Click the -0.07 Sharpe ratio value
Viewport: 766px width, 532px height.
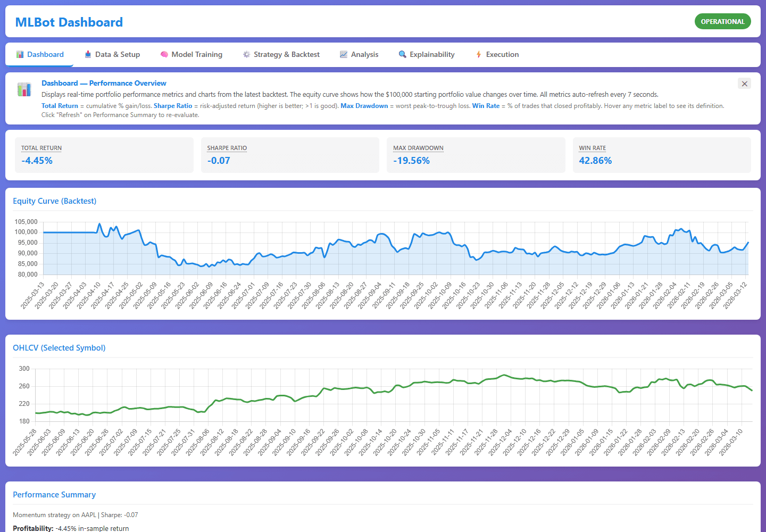(x=219, y=161)
